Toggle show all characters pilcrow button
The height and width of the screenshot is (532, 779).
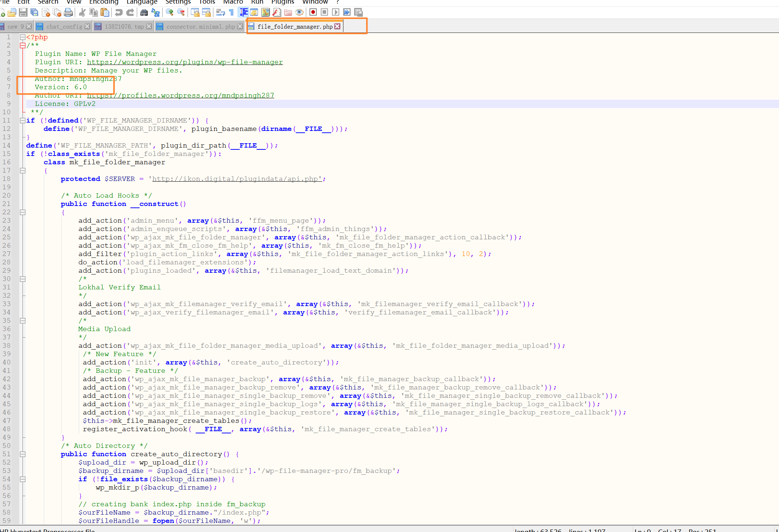(231, 13)
